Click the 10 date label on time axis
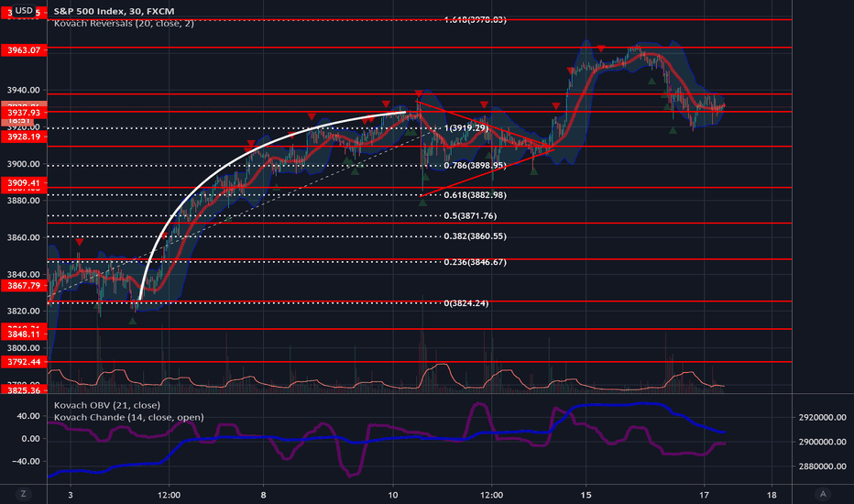Screen dimensions: 854x504 393,495
